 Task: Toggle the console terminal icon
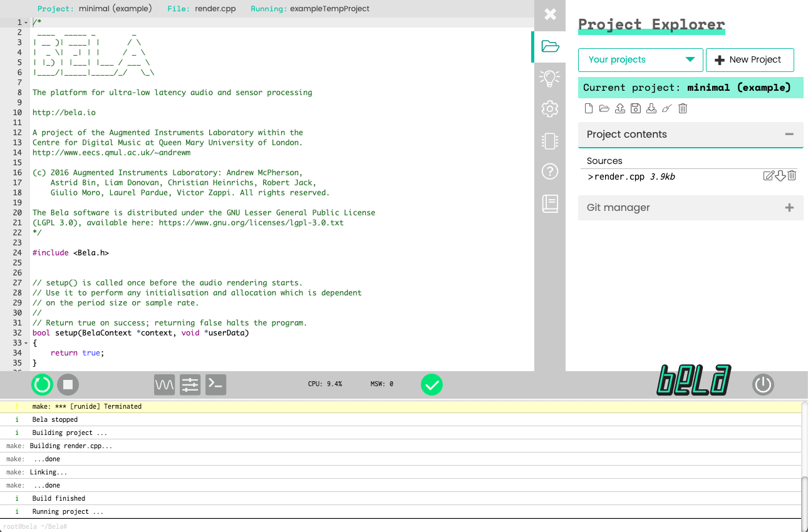point(215,384)
